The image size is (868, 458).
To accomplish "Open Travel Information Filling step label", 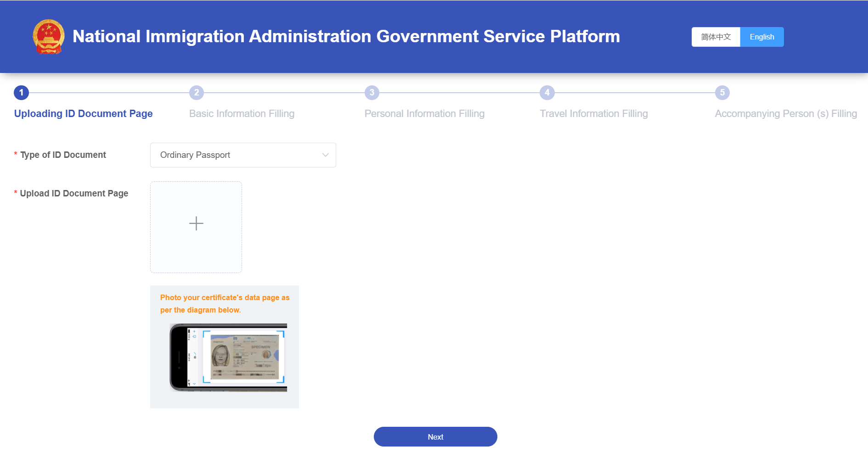I will 593,114.
